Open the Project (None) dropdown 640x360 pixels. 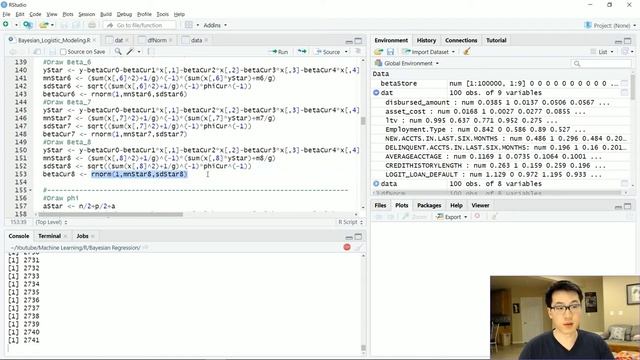click(610, 25)
